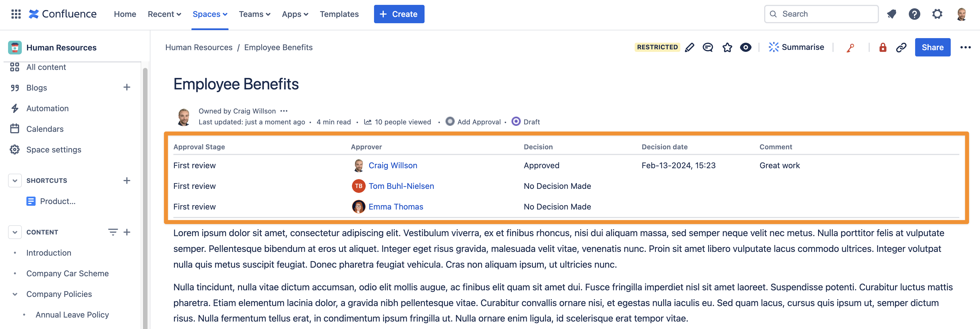Click the Share button

pos(932,47)
